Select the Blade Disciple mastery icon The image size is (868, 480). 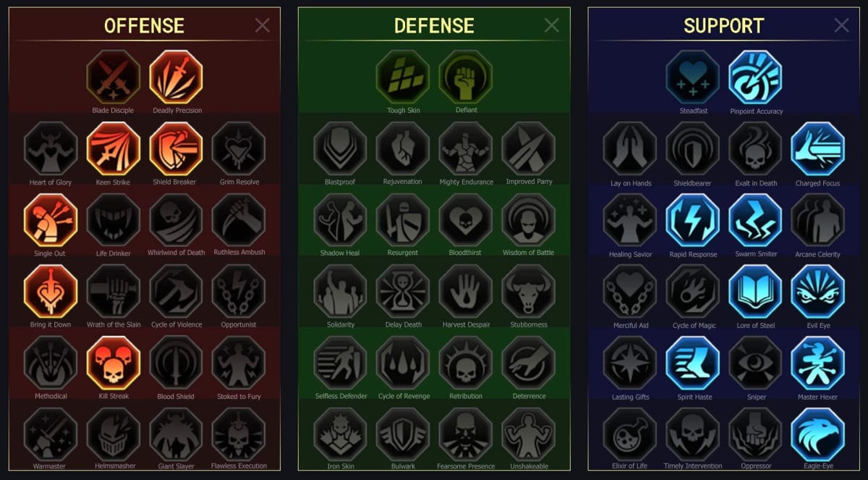113,77
